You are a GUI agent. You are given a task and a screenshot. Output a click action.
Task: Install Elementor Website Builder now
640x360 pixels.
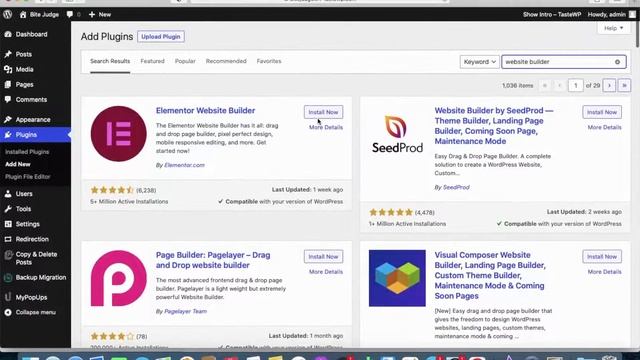click(x=323, y=112)
